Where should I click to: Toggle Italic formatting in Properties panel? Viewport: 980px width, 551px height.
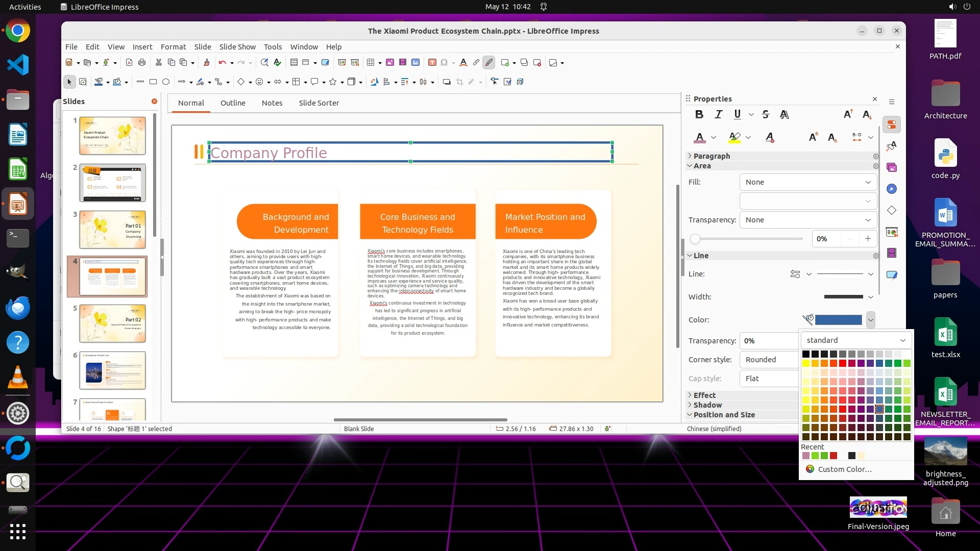pyautogui.click(x=718, y=114)
